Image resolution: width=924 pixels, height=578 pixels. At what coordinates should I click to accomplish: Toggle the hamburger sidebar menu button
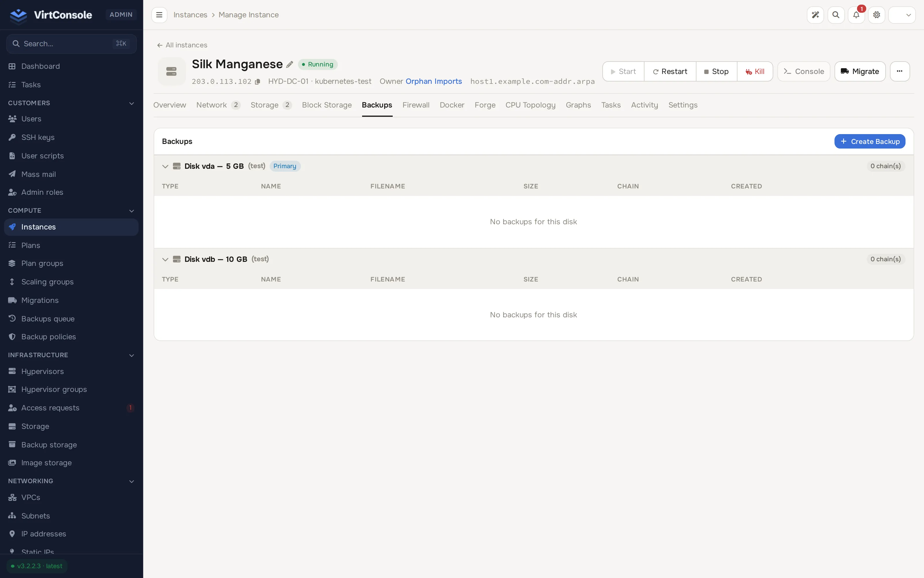159,15
